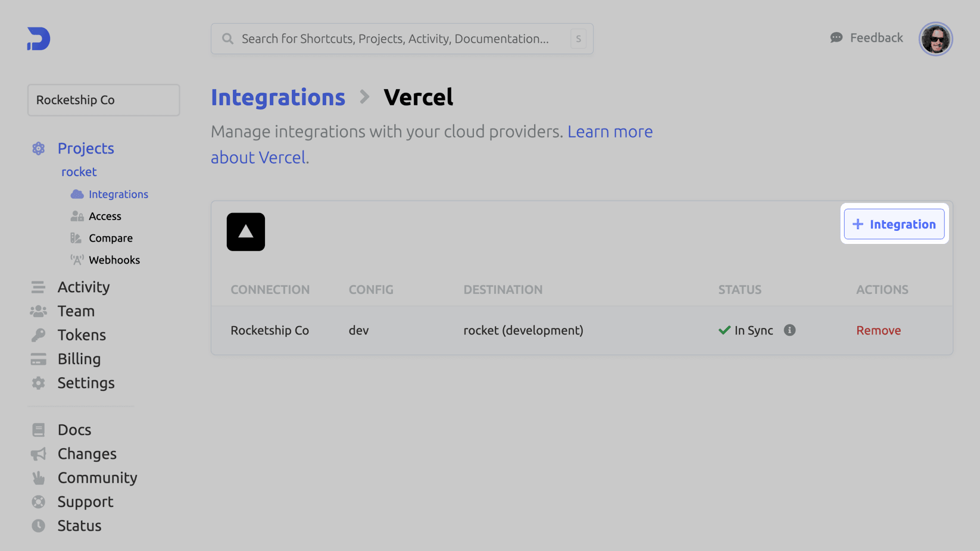
Task: Click the Support lifebuoy icon
Action: coord(39,502)
